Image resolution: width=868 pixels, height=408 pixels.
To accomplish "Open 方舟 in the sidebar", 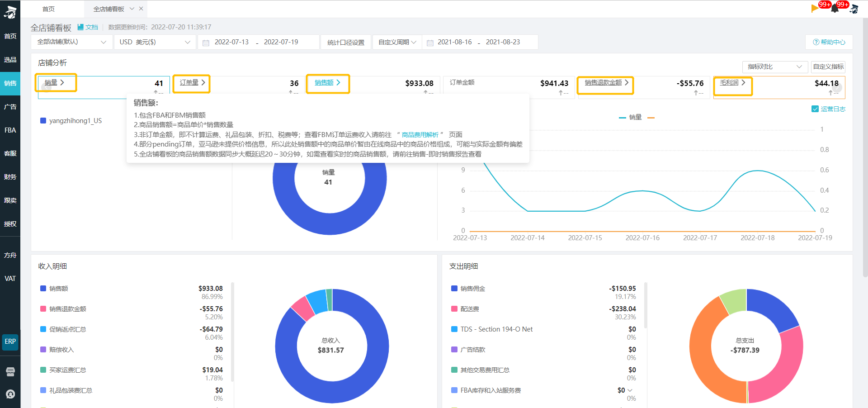I will [x=10, y=255].
